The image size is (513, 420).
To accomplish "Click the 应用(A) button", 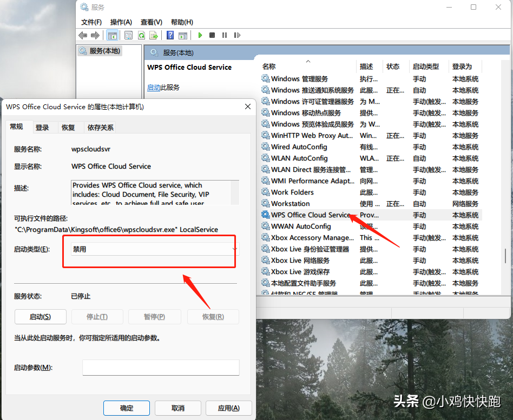I will pyautogui.click(x=229, y=408).
